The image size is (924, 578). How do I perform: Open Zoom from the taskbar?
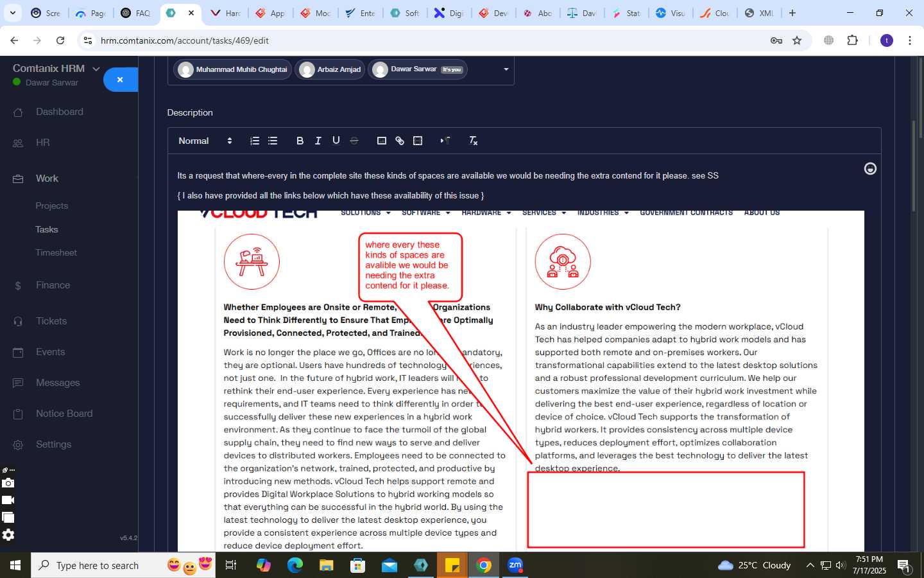pos(515,565)
